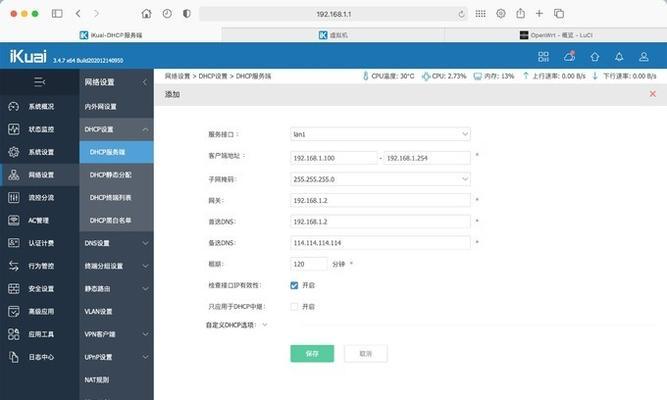Open user account icon in header

pyautogui.click(x=644, y=57)
